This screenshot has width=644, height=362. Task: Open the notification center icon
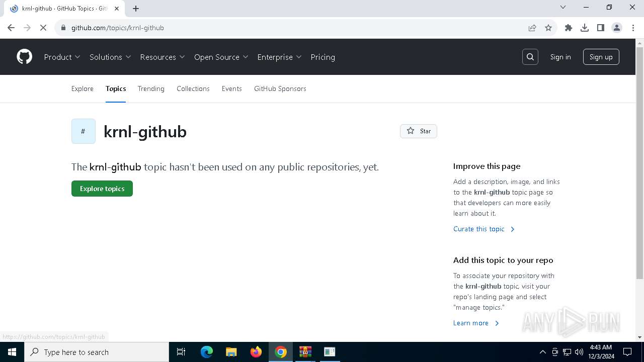[627, 352]
